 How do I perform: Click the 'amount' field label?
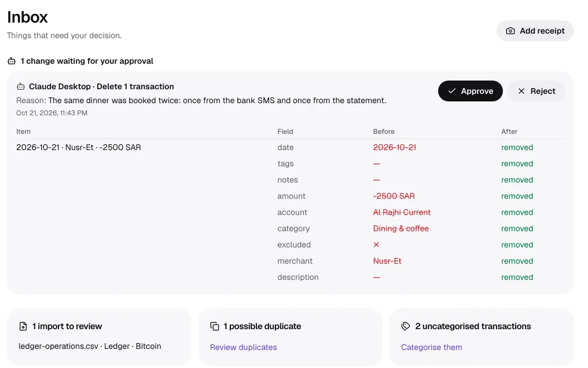point(291,196)
